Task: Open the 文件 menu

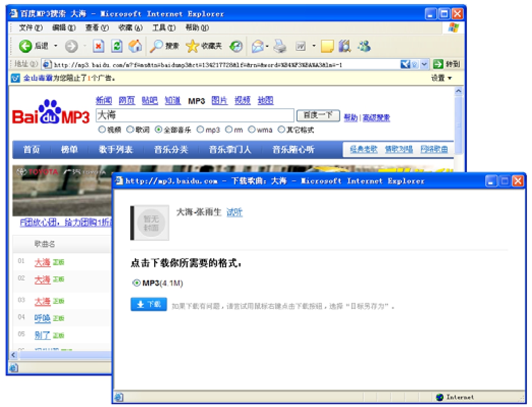Action: coord(31,28)
